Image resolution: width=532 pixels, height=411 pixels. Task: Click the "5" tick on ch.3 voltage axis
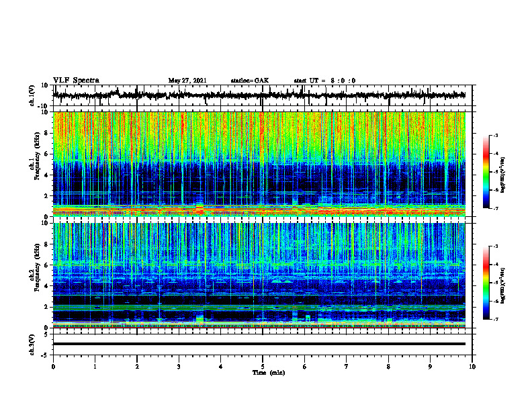tap(46, 334)
